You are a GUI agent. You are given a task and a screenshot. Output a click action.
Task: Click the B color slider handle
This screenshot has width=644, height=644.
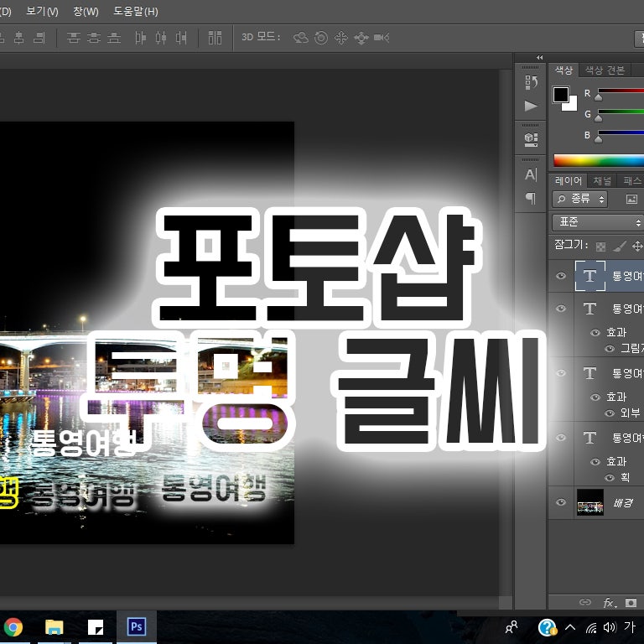pyautogui.click(x=599, y=139)
